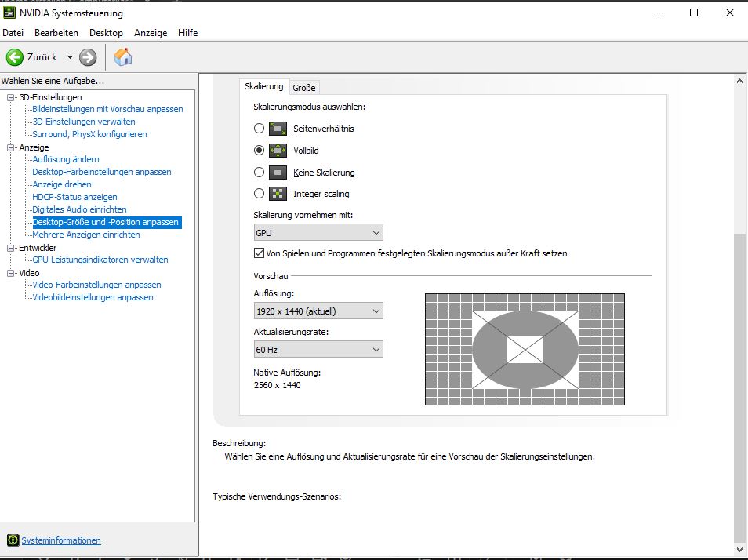Click the Native Auflösung 2560 x 1440 value
This screenshot has width=748, height=560.
(x=277, y=385)
